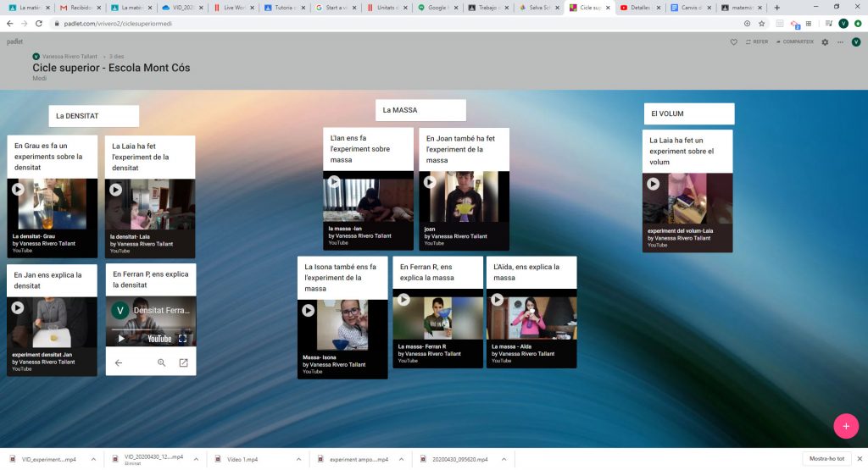This screenshot has height=470, width=868.
Task: Click back arrow under Densitat Ferran video
Action: click(119, 362)
